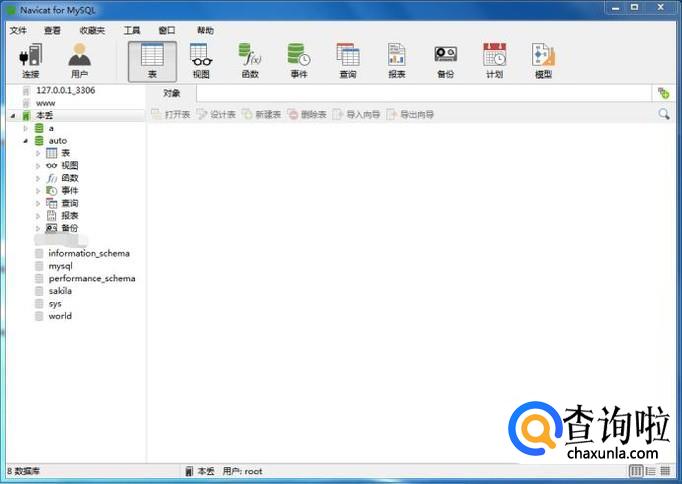Click the glasses icon beside 视图 in tree
The height and width of the screenshot is (484, 682).
51,166
